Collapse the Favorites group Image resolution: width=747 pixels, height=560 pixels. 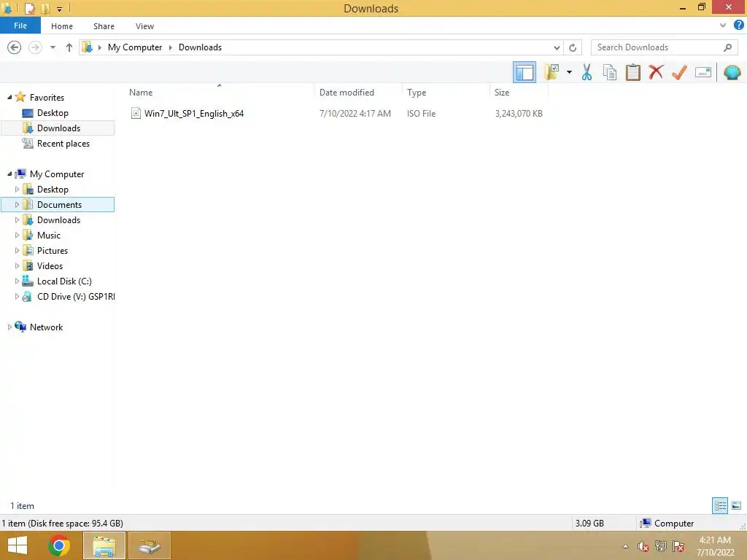(9, 97)
